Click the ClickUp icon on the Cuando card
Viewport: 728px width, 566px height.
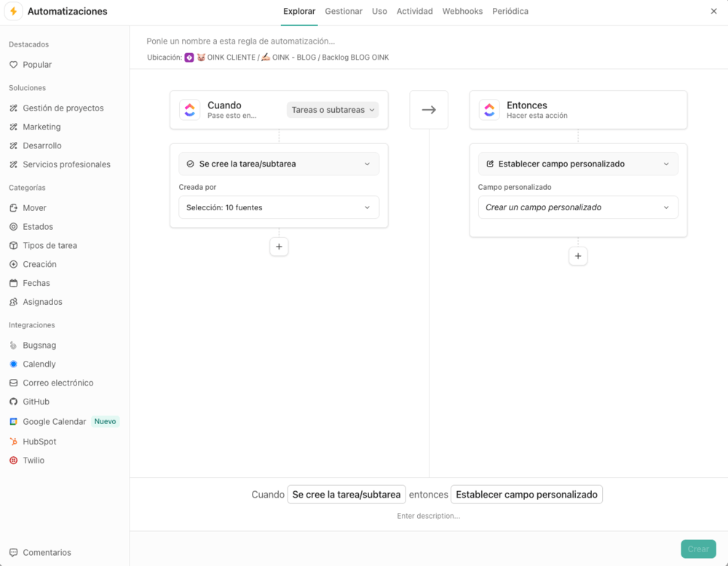(189, 110)
